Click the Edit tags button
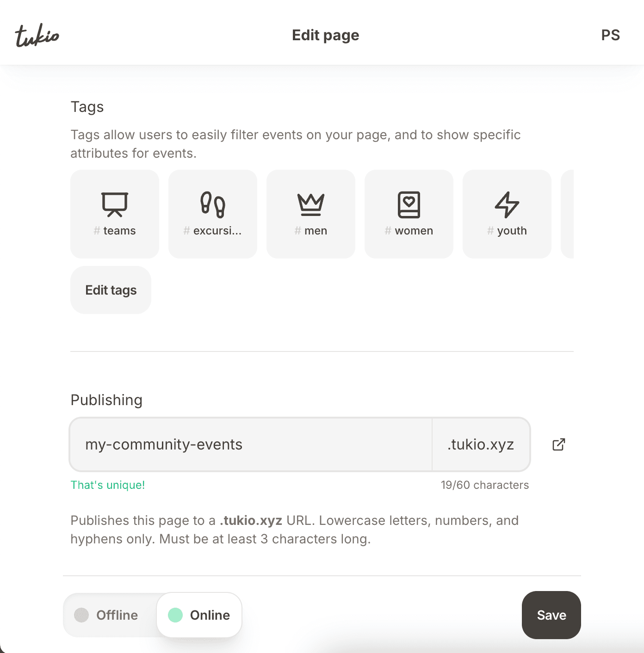Screen dimensions: 644x653 tap(111, 290)
